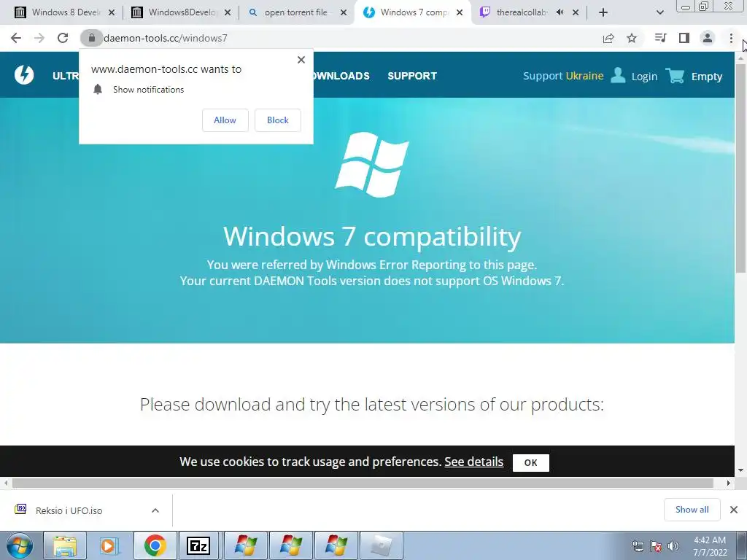Open Support Ukraine link
The height and width of the screenshot is (560, 747).
pos(563,76)
